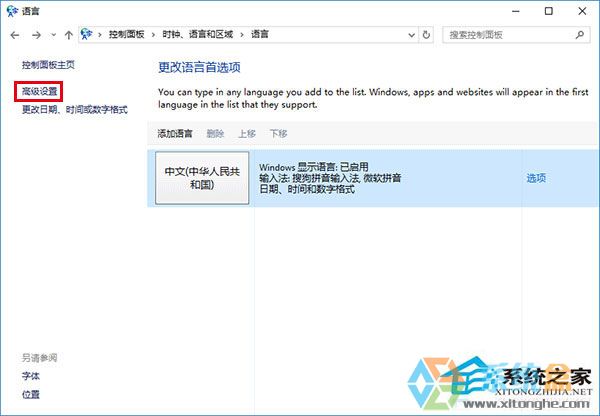Viewport: 600px width, 416px height.
Task: Click the text Windows 显示语言: 已启用
Action: 314,167
